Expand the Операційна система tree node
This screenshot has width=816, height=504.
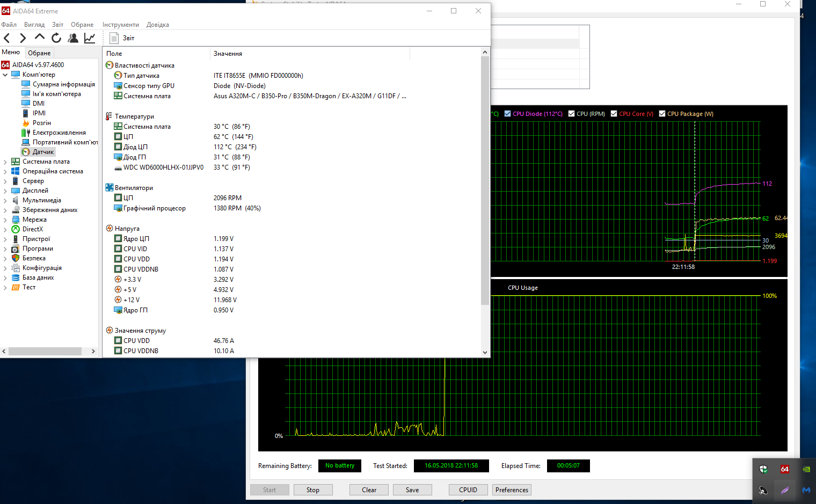[5, 171]
